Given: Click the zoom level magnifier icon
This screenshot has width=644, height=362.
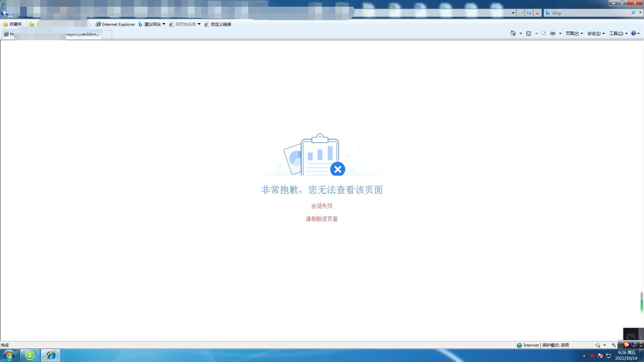Looking at the screenshot, I should point(613,345).
